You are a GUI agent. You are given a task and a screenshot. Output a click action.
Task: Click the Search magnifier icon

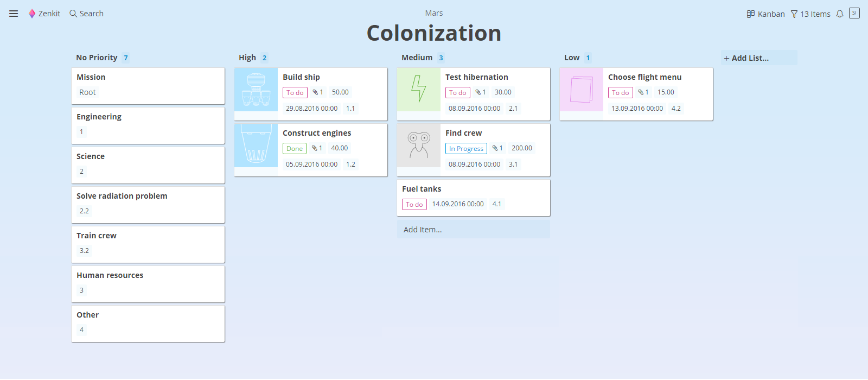click(73, 14)
